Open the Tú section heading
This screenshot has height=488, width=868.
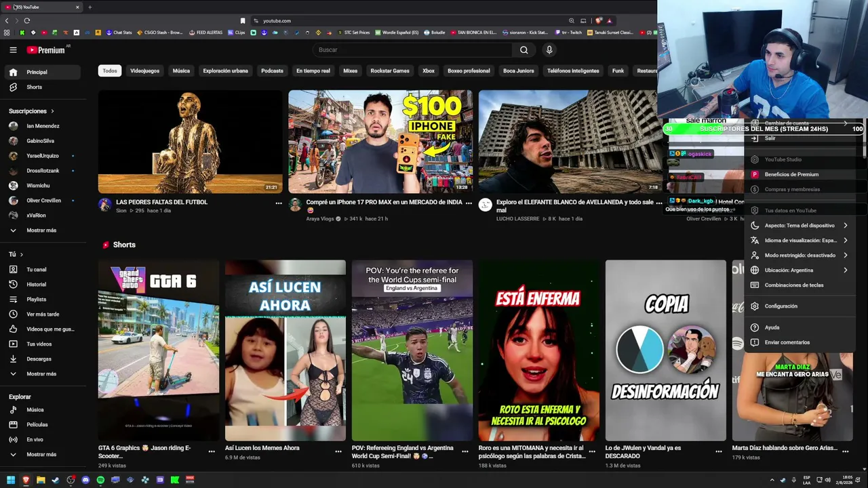click(16, 255)
